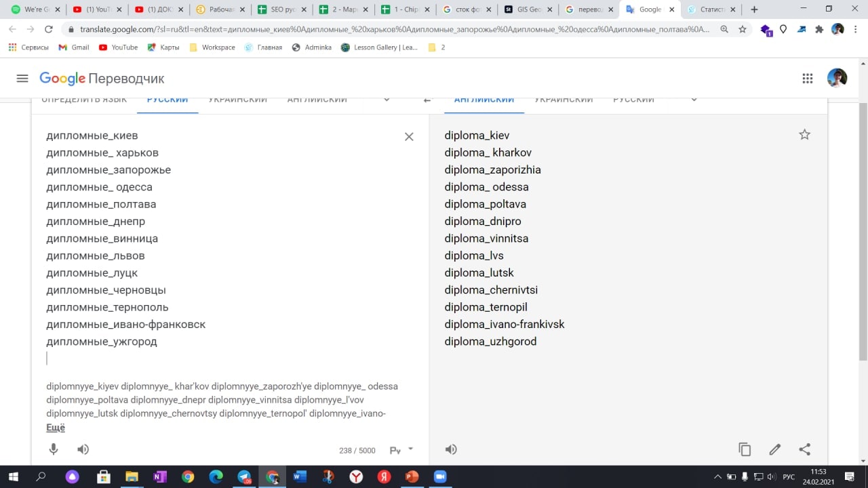
Task: Select the keyboard input tool icon
Action: [395, 450]
